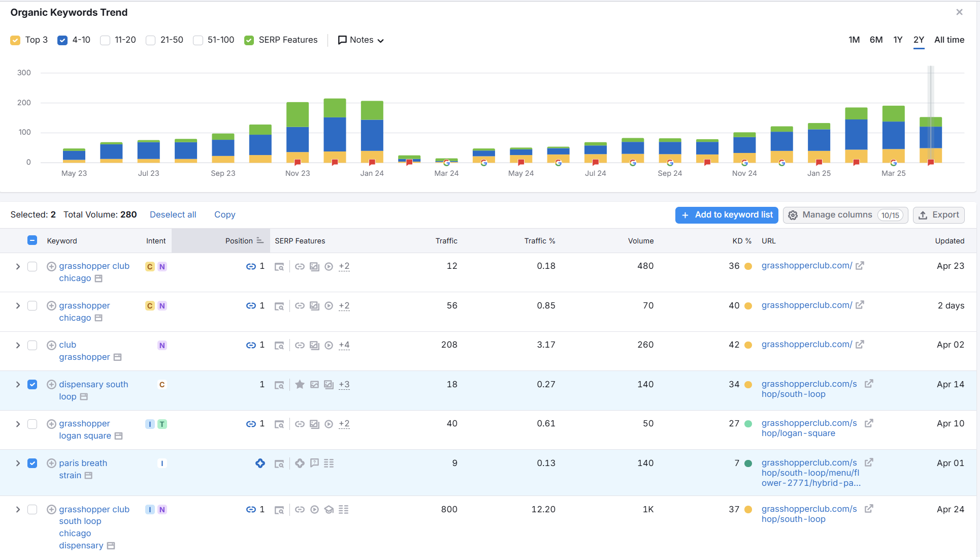This screenshot has height=557, width=980.
Task: Click the site links icon for grasshopper club chicago
Action: 300,266
